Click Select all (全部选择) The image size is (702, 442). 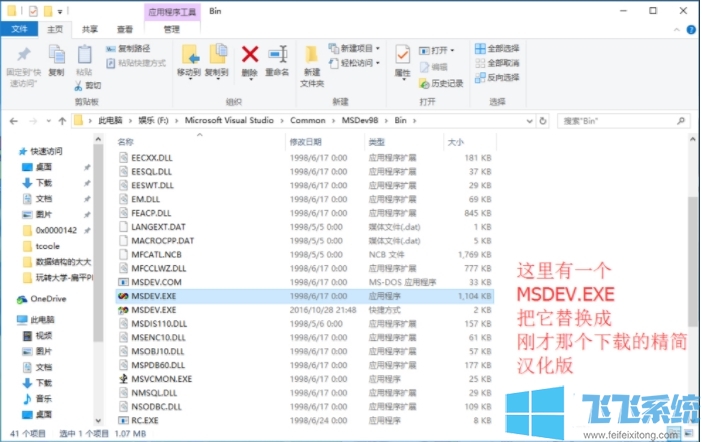click(x=497, y=48)
